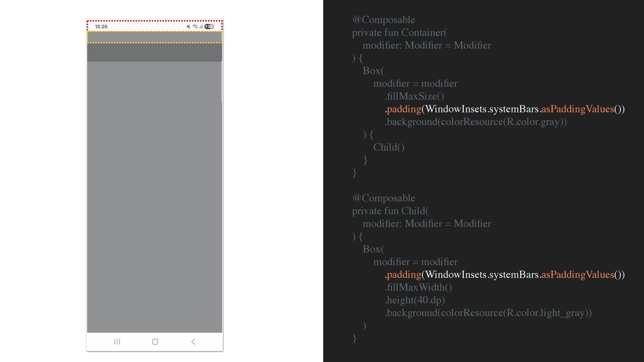Click the ".height(40.dp)" code line

[415, 300]
